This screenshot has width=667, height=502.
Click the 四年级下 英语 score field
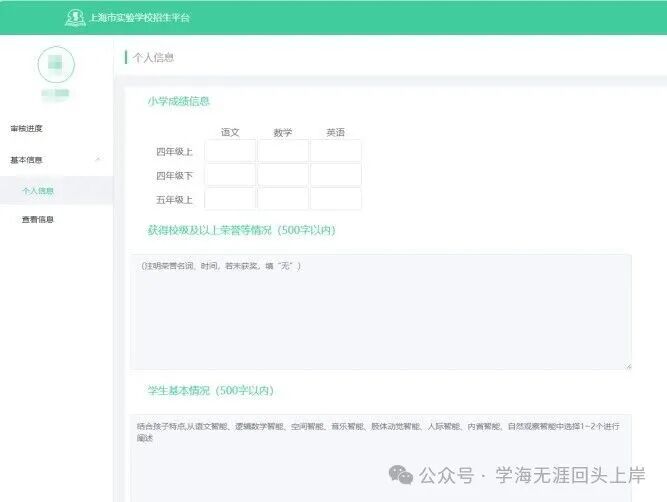pyautogui.click(x=335, y=175)
